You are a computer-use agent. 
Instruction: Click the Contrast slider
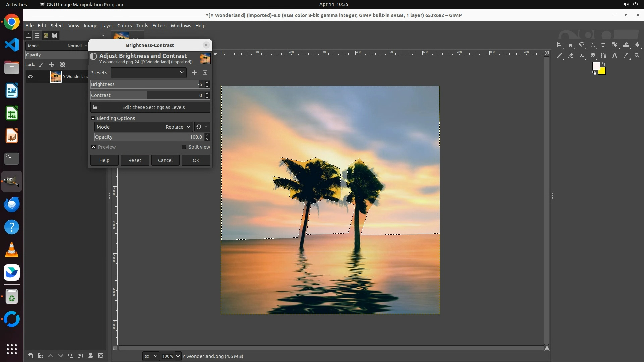click(x=144, y=95)
